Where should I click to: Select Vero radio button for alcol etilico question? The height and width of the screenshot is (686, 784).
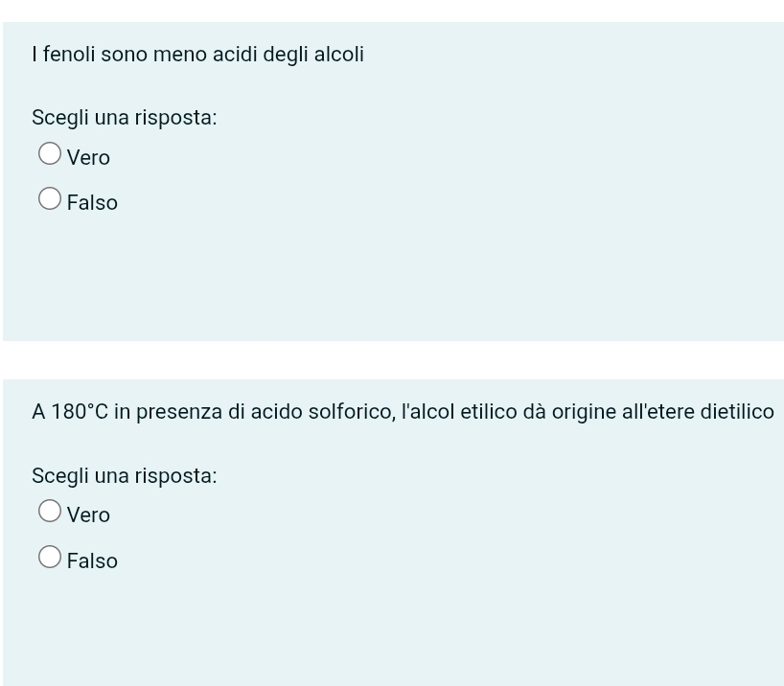coord(50,511)
